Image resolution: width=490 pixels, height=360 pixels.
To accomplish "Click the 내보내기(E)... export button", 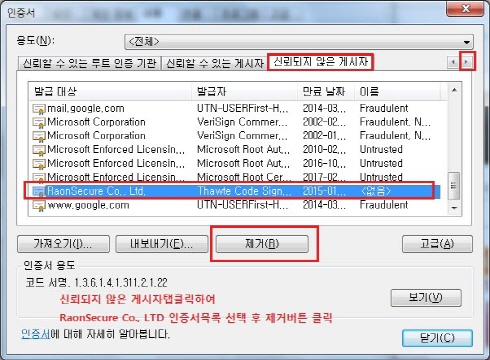I will click(x=162, y=244).
